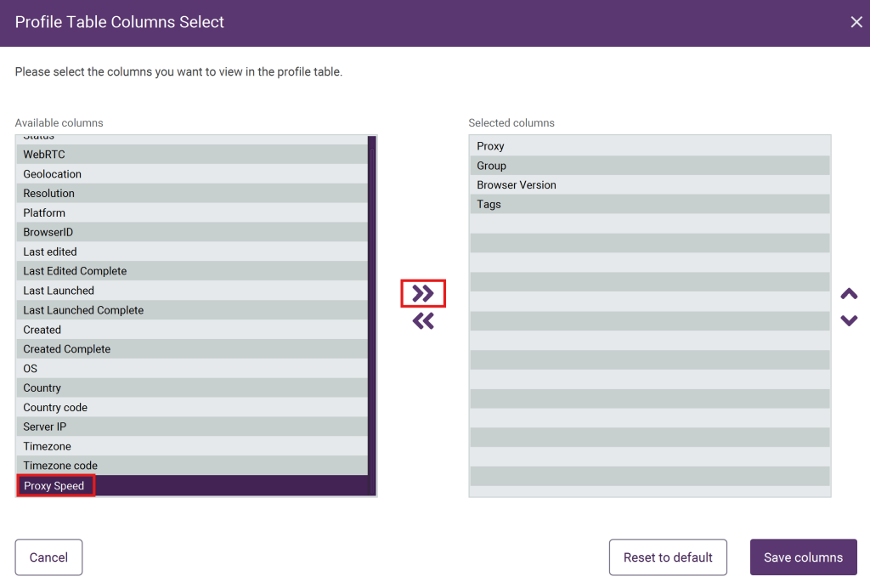The image size is (870, 588).
Task: Click Reset to default button
Action: pyautogui.click(x=668, y=557)
